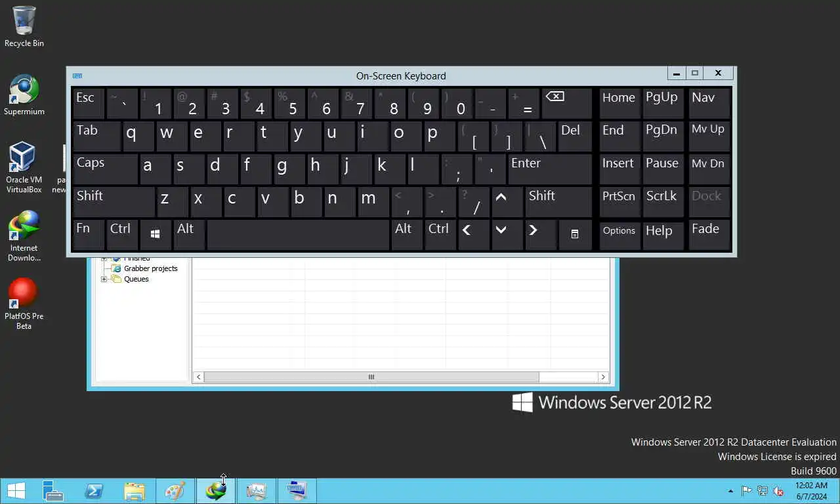
Task: Tap the down arrow key
Action: coord(507,235)
